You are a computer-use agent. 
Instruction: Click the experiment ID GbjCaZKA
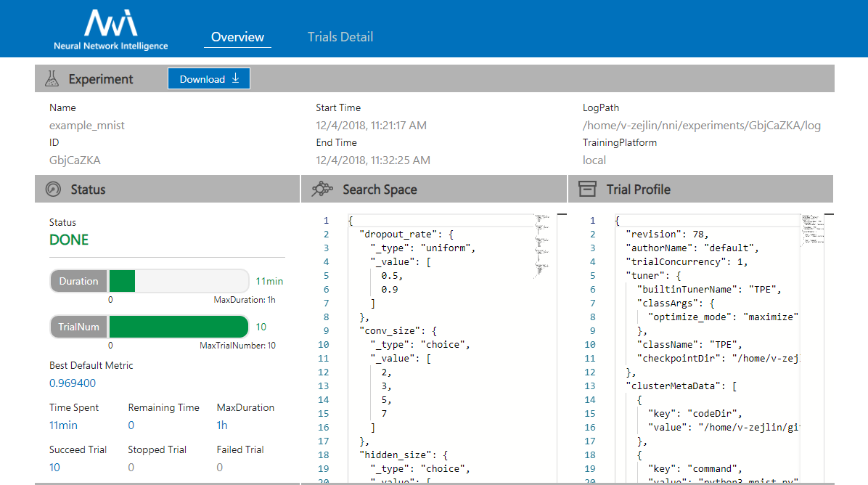pyautogui.click(x=75, y=160)
